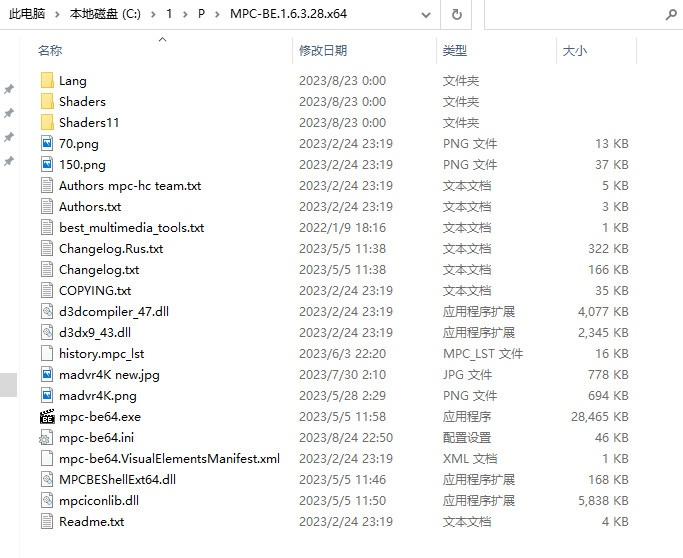
Task: Select the Readme.txt file name
Action: point(91,521)
